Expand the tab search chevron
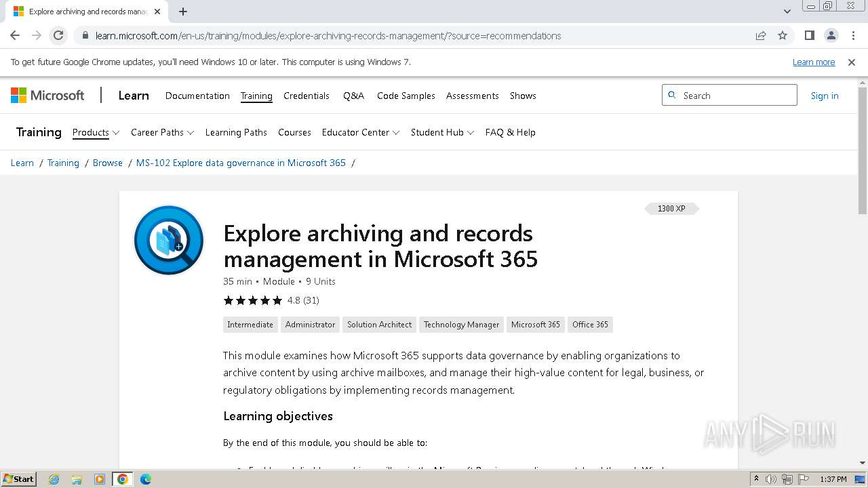 787,12
